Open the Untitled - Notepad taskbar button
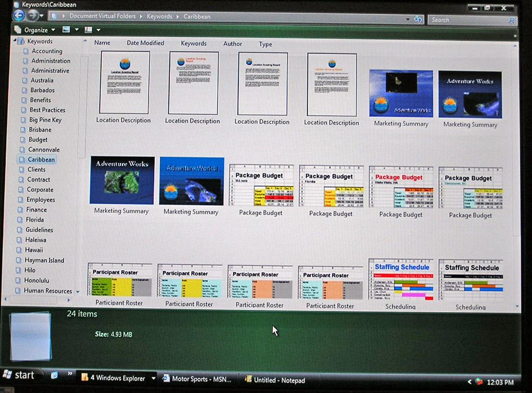This screenshot has width=532, height=393. click(275, 380)
